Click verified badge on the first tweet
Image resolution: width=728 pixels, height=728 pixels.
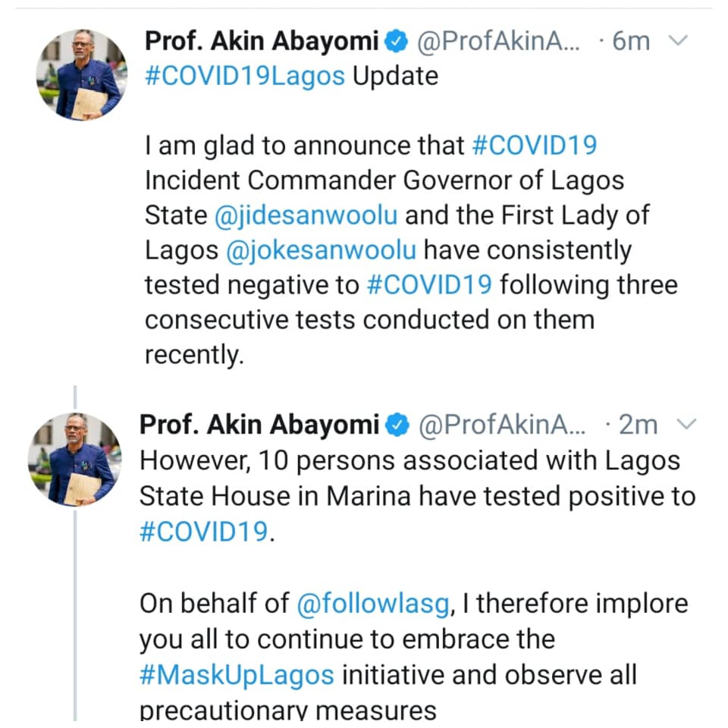pyautogui.click(x=396, y=41)
